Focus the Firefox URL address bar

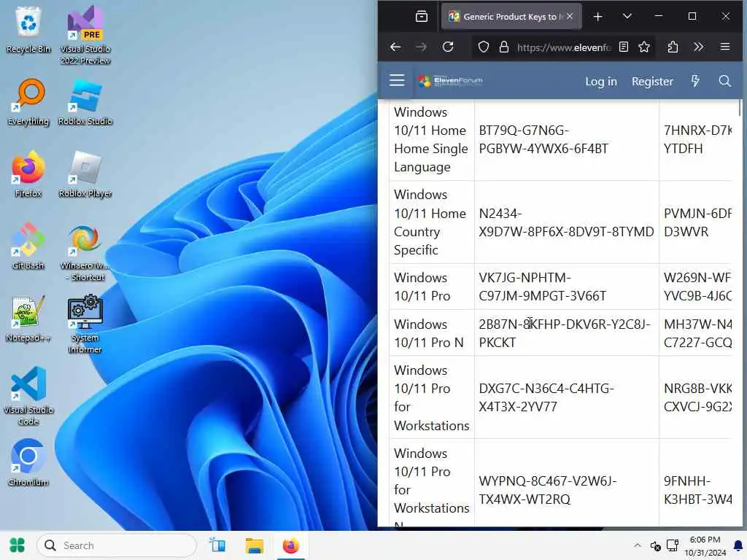(x=563, y=47)
